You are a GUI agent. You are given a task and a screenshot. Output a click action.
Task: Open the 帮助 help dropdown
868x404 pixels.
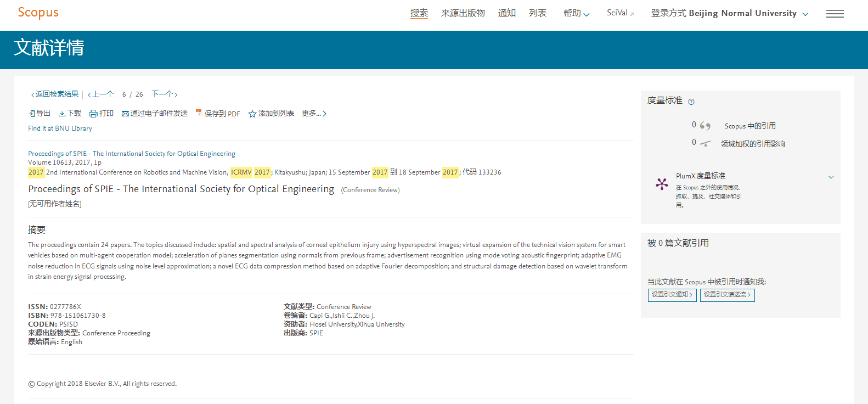tap(576, 13)
